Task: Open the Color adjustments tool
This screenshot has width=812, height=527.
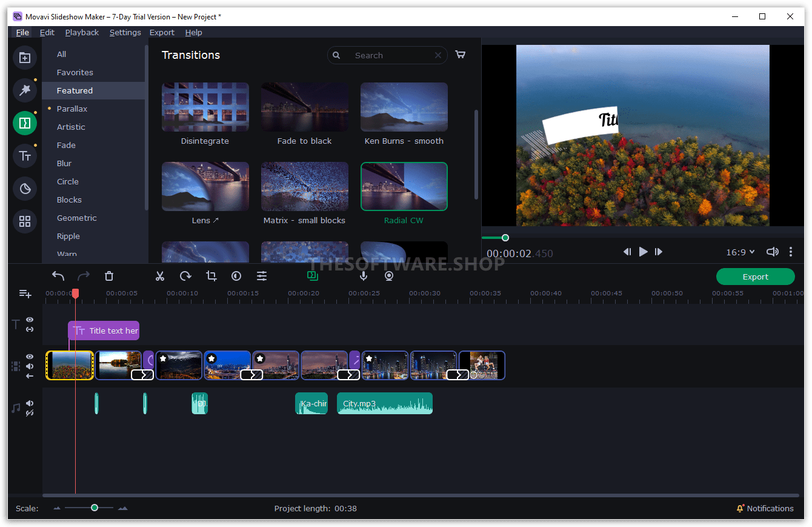Action: pyautogui.click(x=236, y=276)
